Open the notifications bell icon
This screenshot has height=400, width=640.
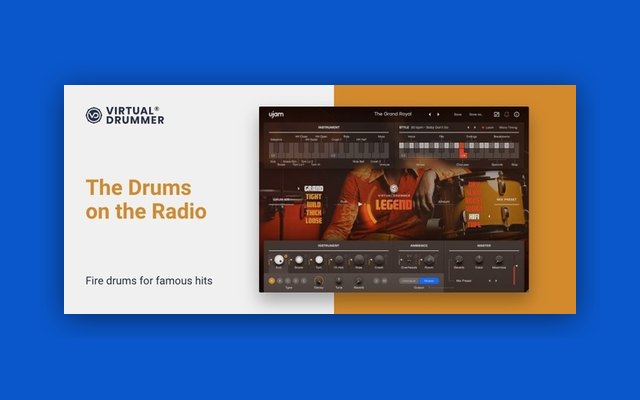[x=507, y=115]
